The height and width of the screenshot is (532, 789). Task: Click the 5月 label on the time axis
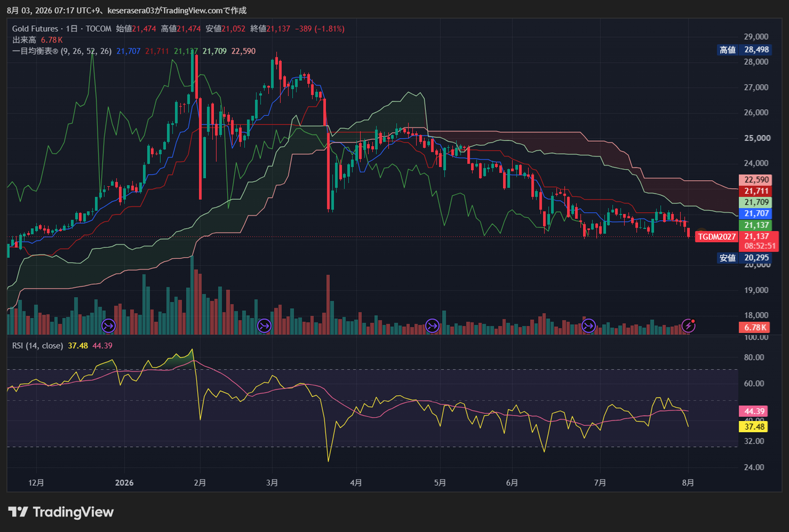click(439, 483)
